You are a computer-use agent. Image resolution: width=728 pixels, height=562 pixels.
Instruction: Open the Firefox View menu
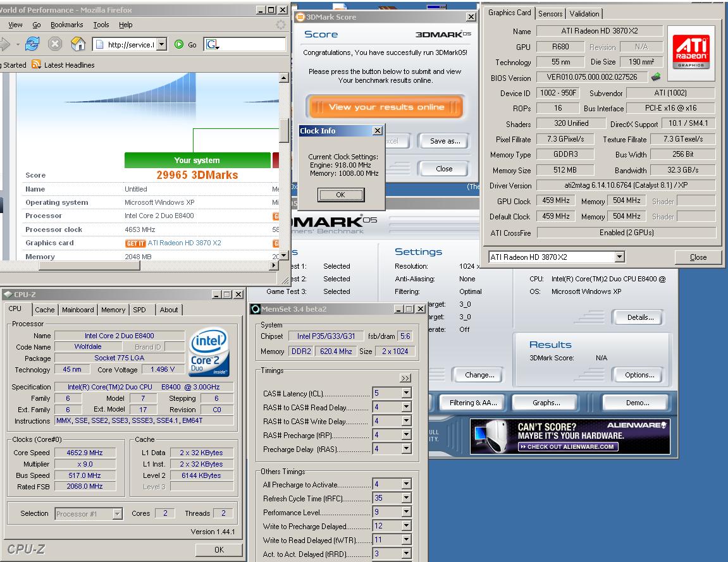(15, 25)
